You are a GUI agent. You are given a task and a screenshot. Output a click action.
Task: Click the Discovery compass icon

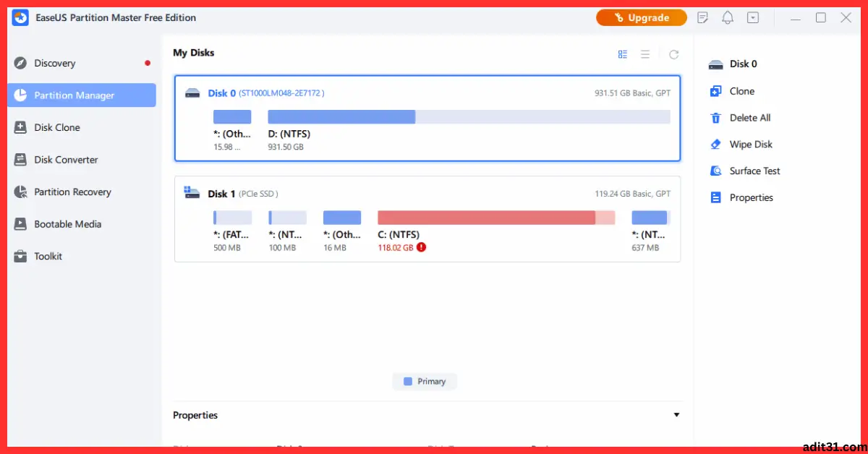point(20,63)
